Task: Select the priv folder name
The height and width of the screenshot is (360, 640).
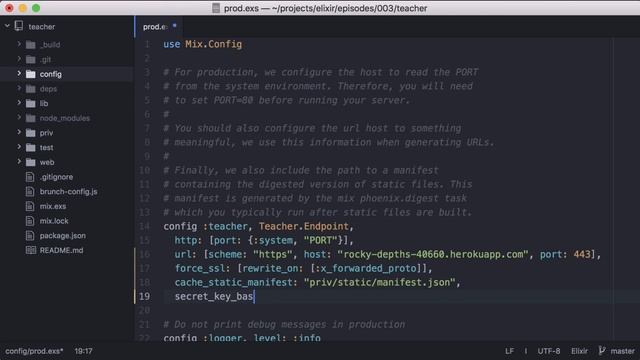Action: tap(46, 133)
